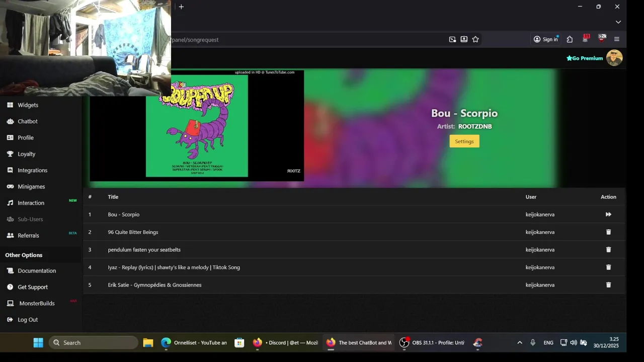Switch to the Discord Firefox window
Screen dimensions: 644x362
(x=285, y=343)
